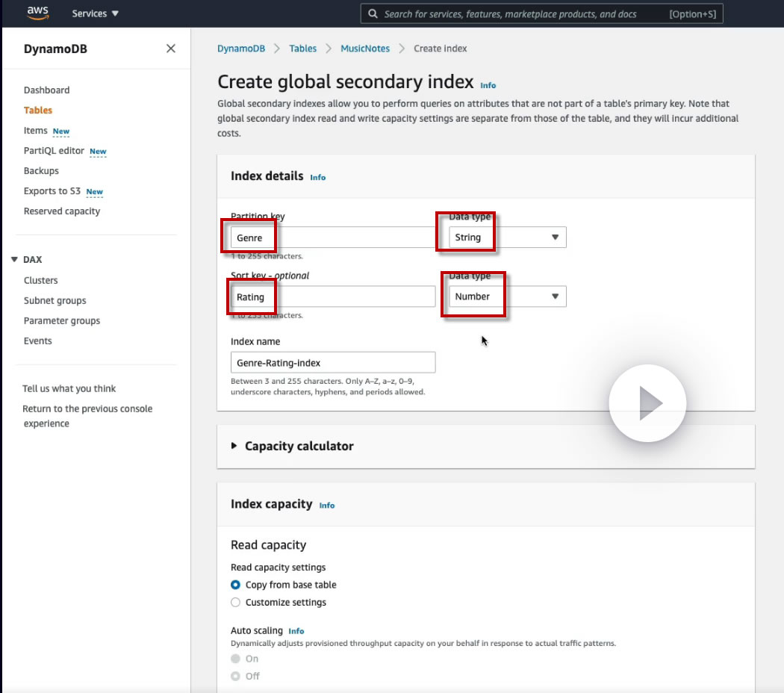Select Customize settings radio button
The height and width of the screenshot is (693, 784).
pyautogui.click(x=236, y=603)
